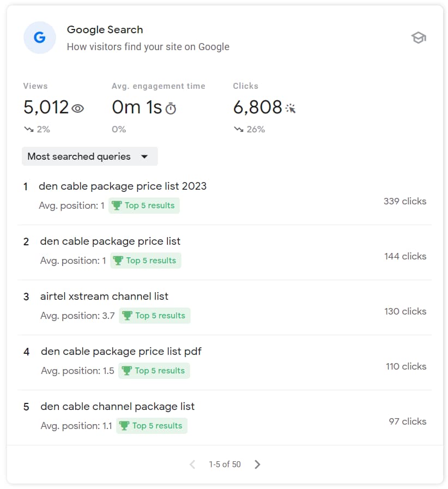Open query den cable package price list 2023
Screen dimensions: 448x489
click(x=123, y=186)
